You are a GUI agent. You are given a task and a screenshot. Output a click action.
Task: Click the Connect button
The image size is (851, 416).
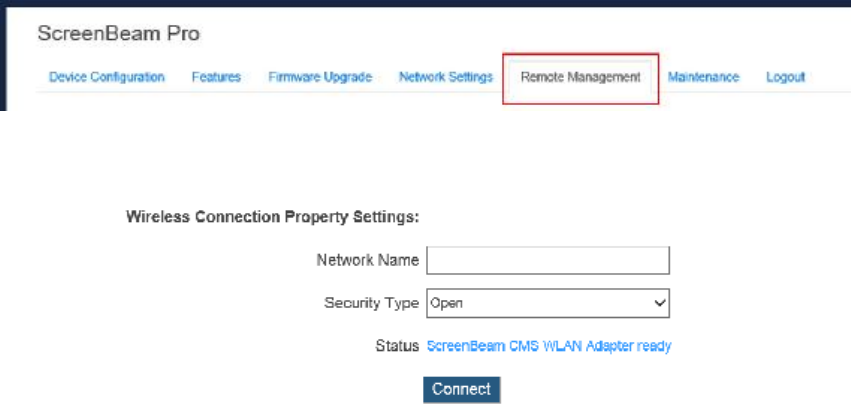(461, 389)
